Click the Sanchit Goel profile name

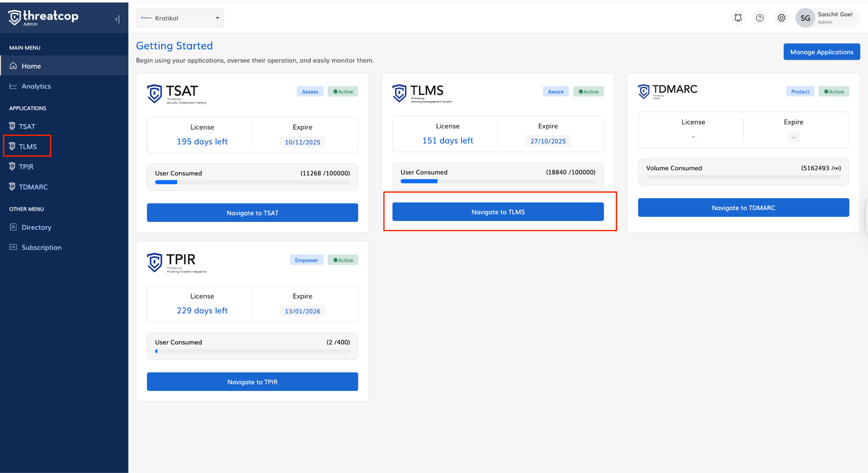point(835,14)
